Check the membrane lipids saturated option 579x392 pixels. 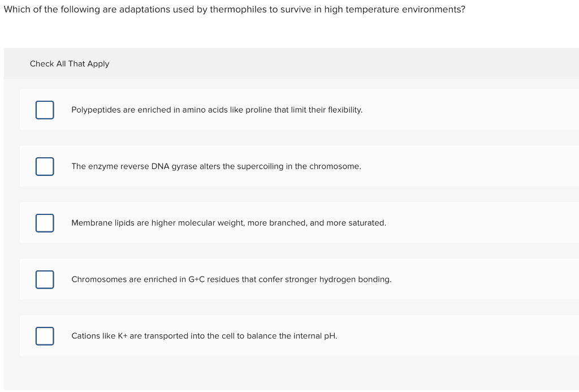coord(45,223)
